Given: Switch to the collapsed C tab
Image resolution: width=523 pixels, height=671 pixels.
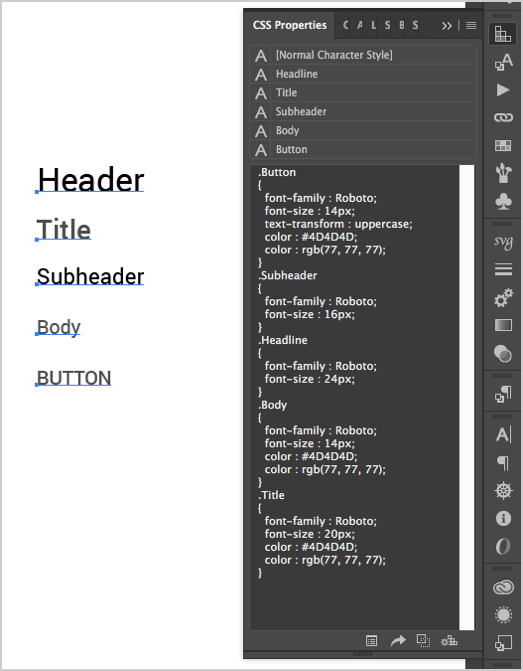Looking at the screenshot, I should (346, 25).
